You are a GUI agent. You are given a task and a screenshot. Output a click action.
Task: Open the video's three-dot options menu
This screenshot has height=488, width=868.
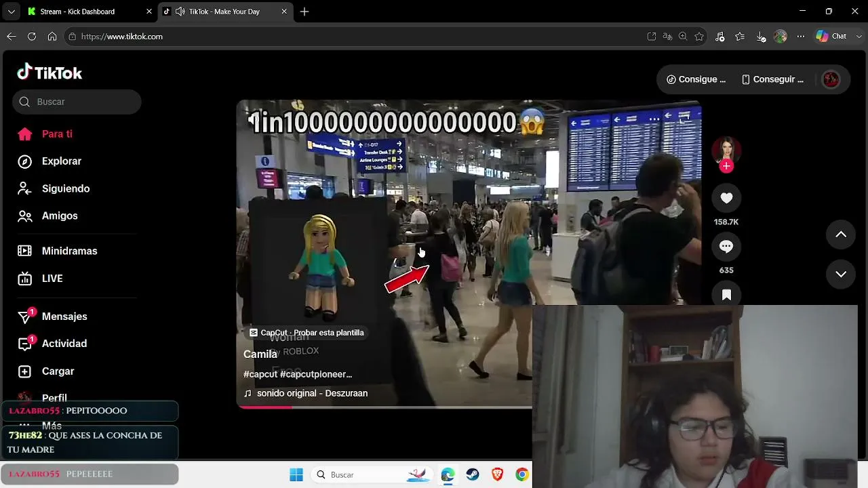(654, 119)
